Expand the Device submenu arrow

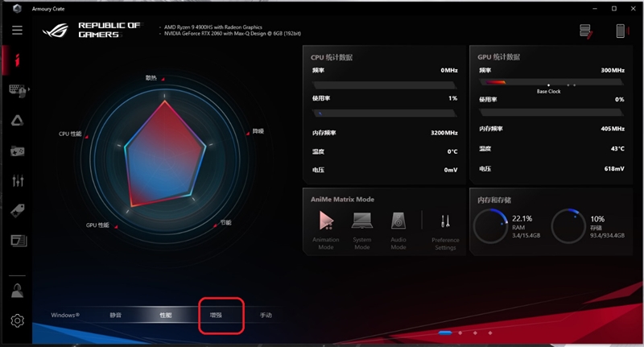(29, 89)
